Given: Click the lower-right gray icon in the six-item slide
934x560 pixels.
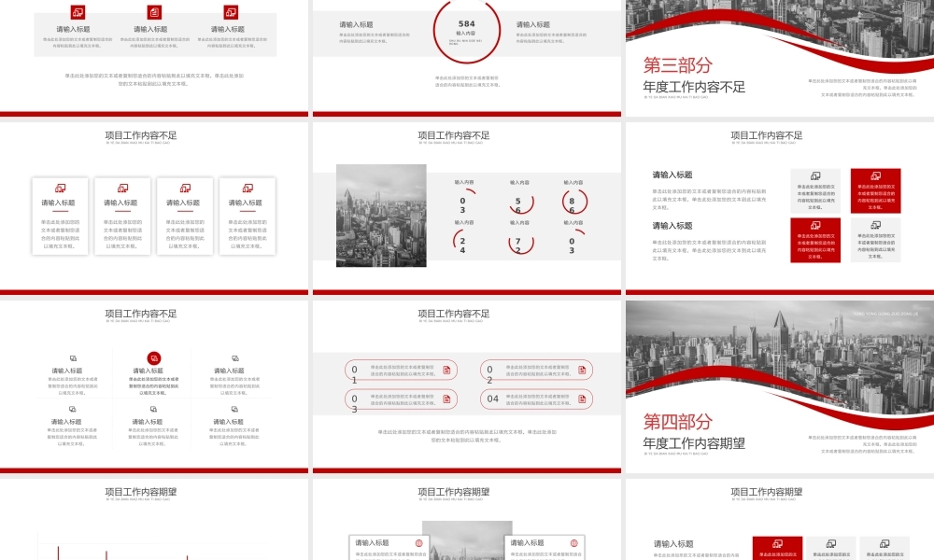Looking at the screenshot, I should click(x=234, y=410).
